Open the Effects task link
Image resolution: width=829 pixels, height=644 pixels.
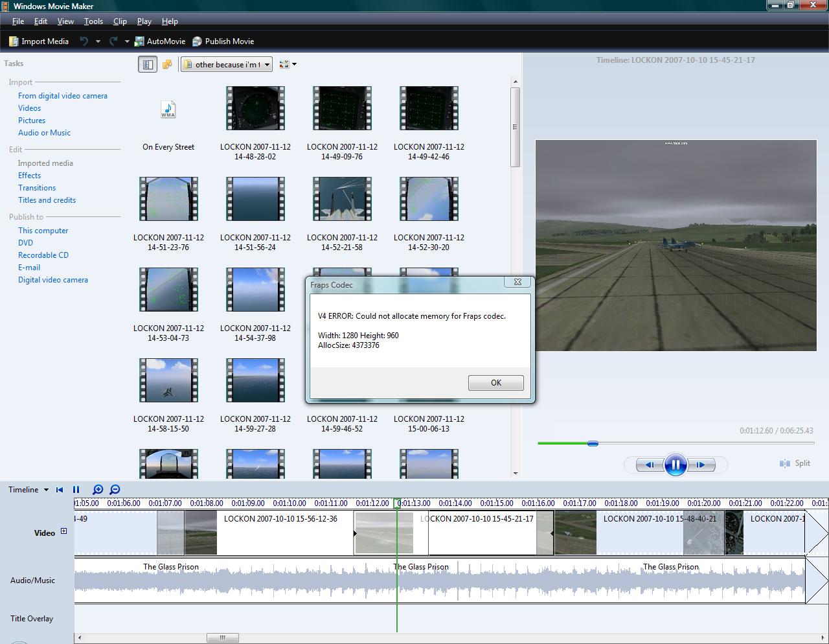tap(29, 175)
